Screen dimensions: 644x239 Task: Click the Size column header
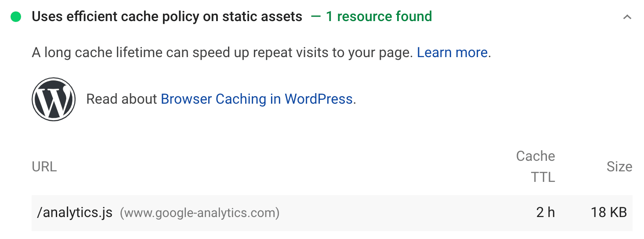point(619,167)
